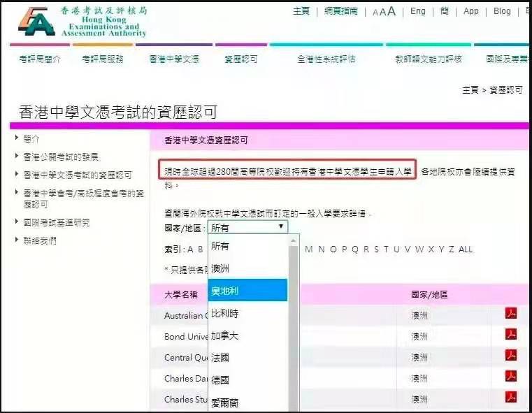Open PDF icon for Central Queensland row

[x=511, y=356]
